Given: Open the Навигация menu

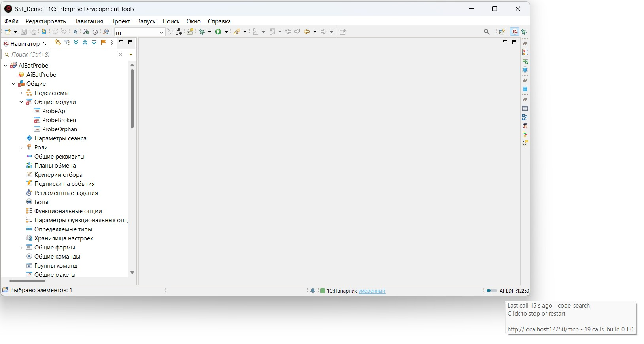Looking at the screenshot, I should click(x=88, y=21).
